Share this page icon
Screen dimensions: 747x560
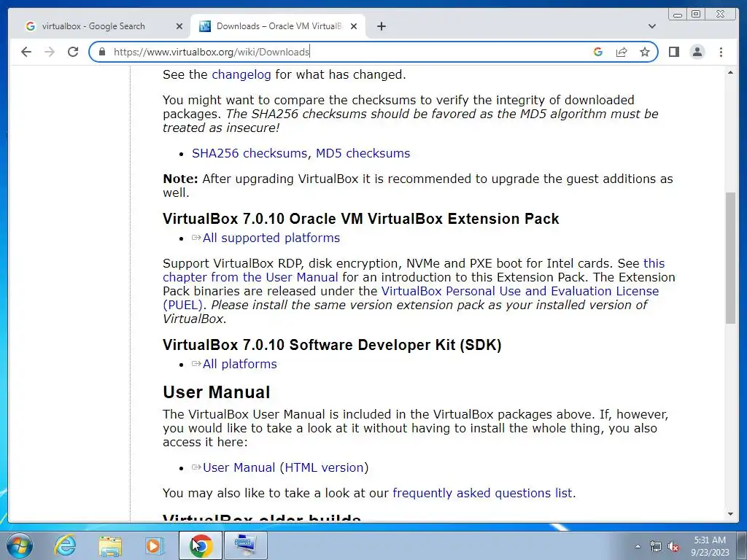coord(622,52)
